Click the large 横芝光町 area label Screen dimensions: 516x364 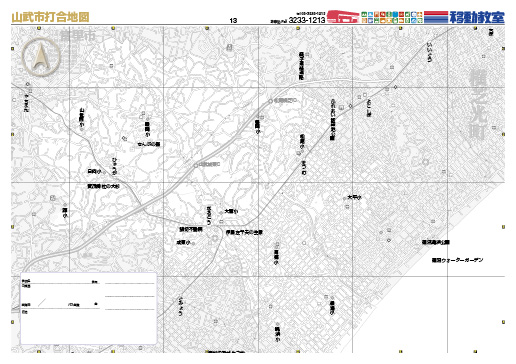tap(478, 104)
